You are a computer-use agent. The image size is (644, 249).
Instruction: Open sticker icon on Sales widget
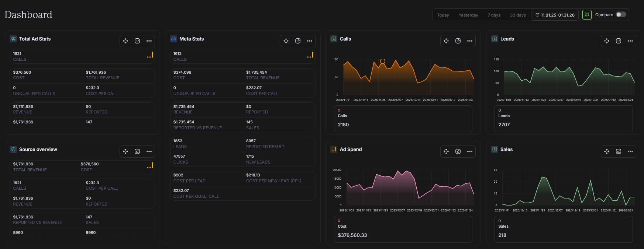click(619, 151)
